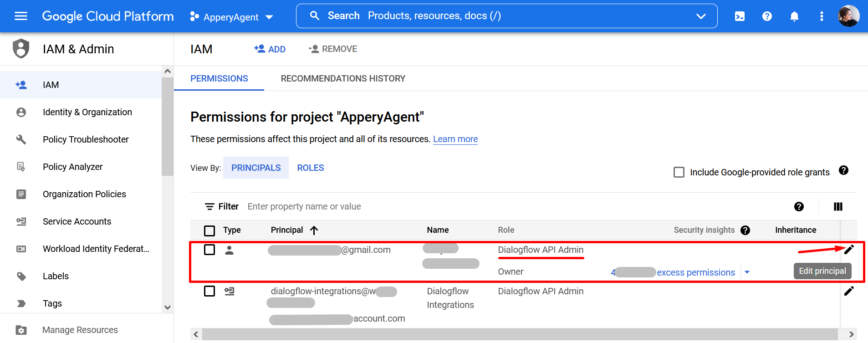Edit principal pencil for gmail.com row
Screen dimensions: 868x343
pos(849,250)
